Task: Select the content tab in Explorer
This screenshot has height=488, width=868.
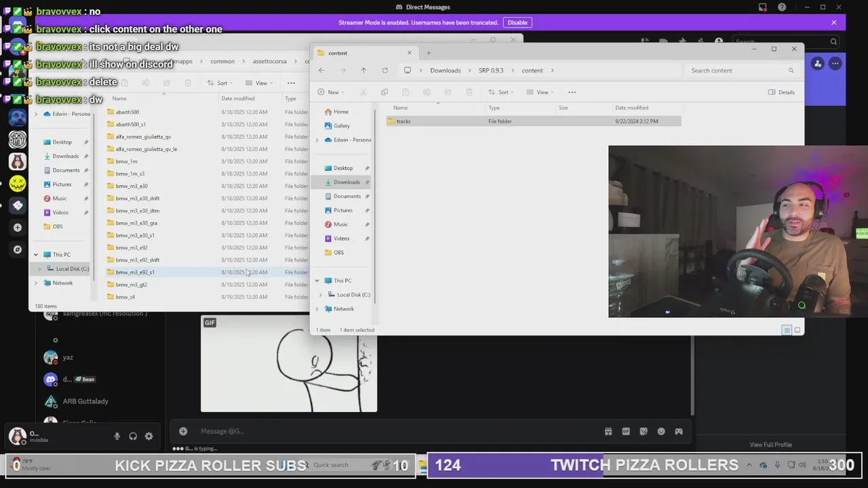Action: click(364, 53)
